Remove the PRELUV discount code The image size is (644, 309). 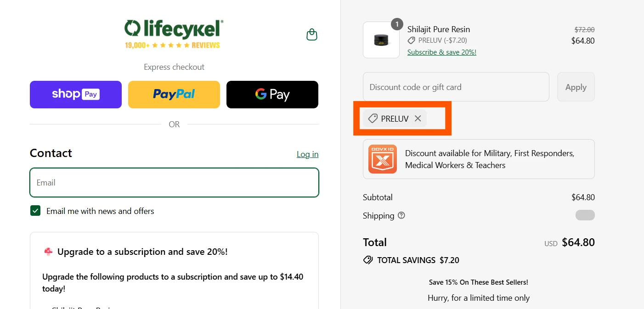[418, 118]
